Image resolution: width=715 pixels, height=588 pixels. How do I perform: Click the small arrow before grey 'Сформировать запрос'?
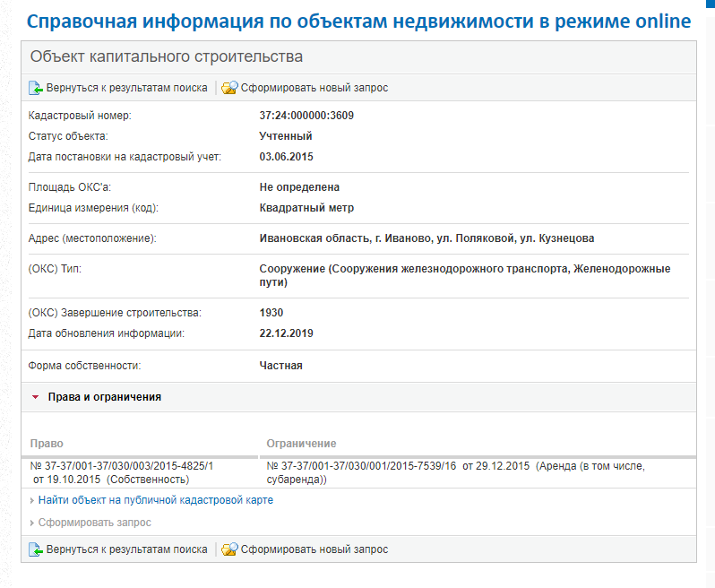coord(32,523)
